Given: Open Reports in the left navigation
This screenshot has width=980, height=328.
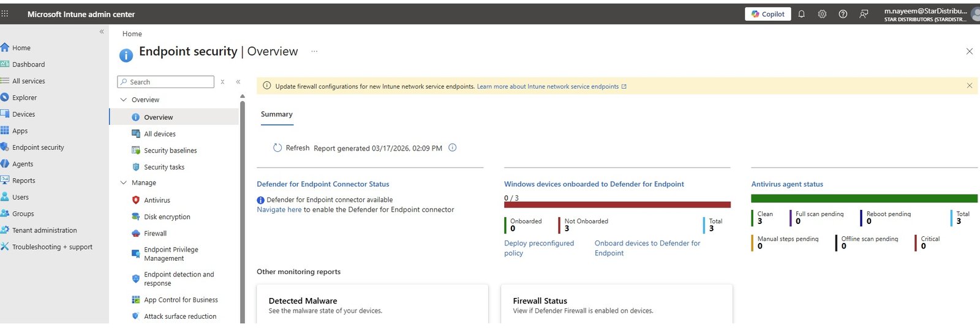Looking at the screenshot, I should [x=23, y=181].
